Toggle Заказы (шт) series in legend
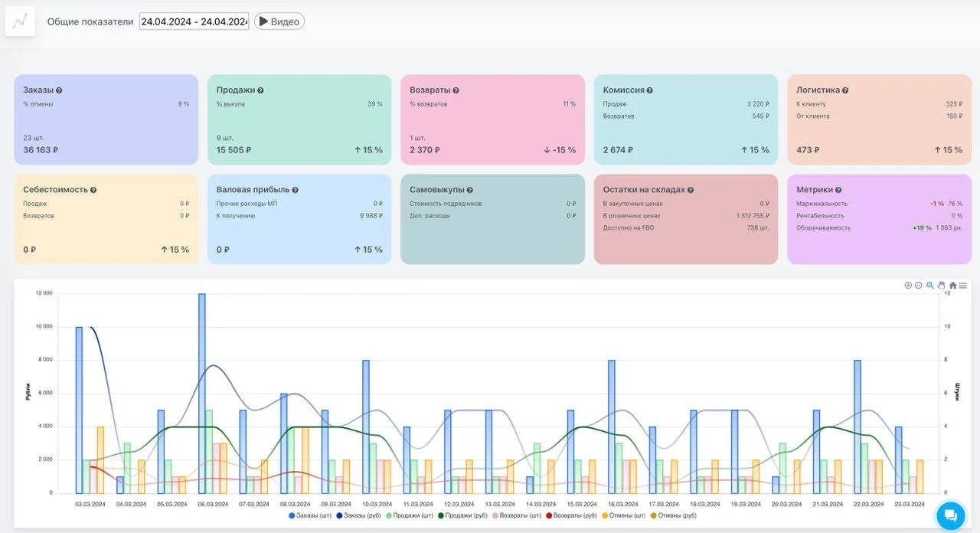This screenshot has height=533, width=980. tap(311, 515)
